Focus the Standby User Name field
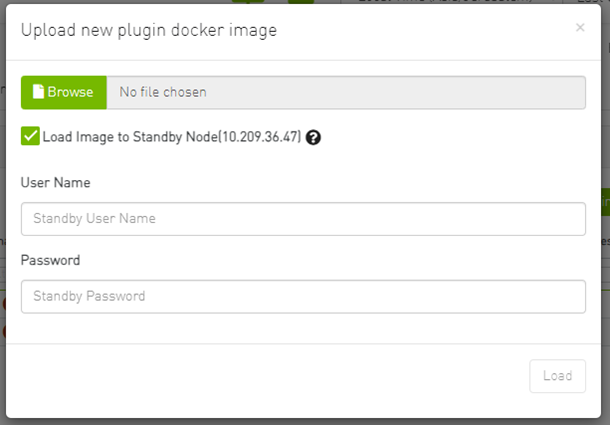Screen dimensions: 610x425 (303, 218)
